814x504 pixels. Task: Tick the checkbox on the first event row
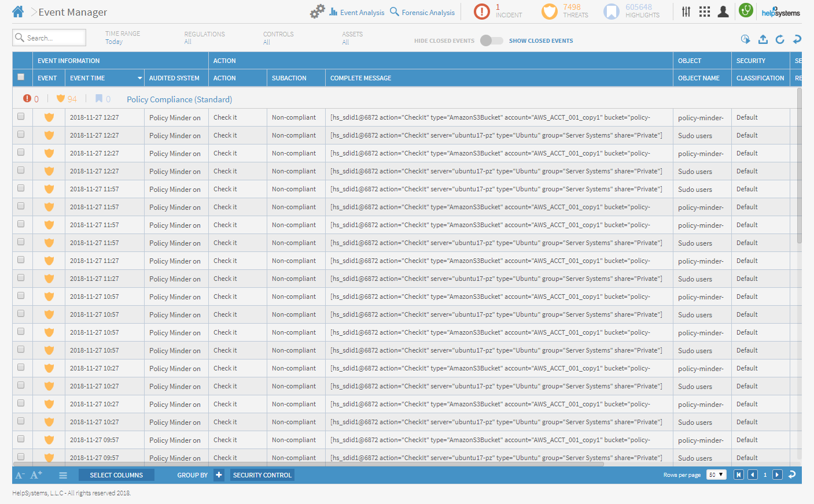(21, 117)
